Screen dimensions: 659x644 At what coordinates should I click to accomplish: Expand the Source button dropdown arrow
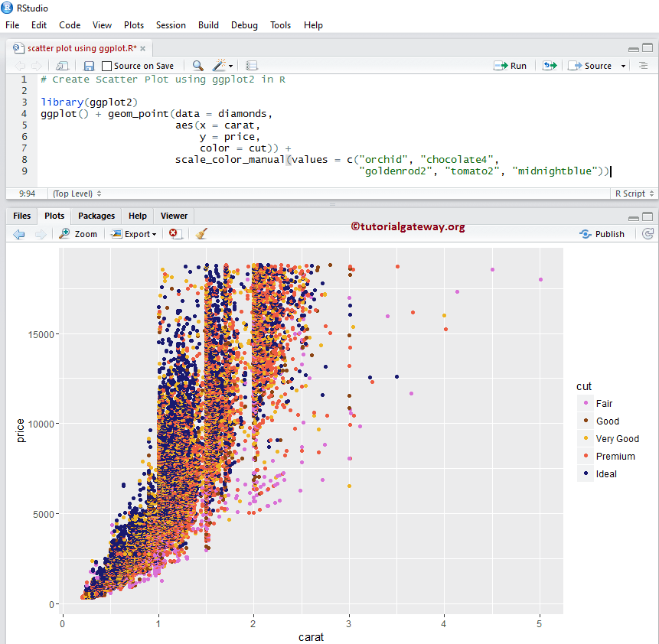(623, 67)
